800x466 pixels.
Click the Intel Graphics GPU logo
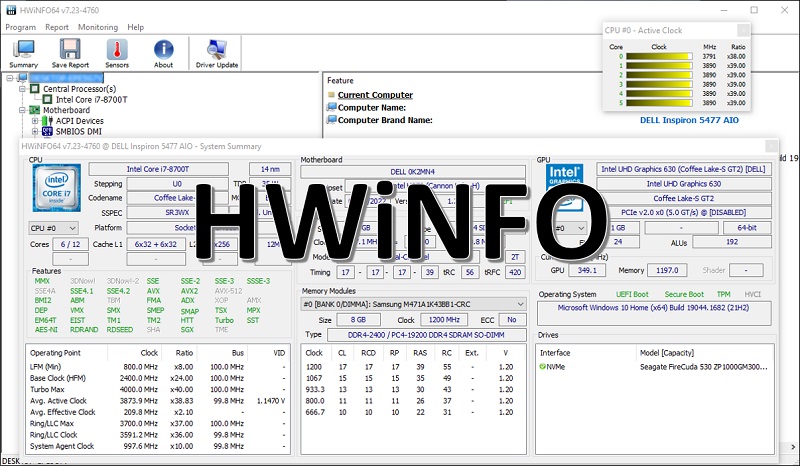[564, 187]
